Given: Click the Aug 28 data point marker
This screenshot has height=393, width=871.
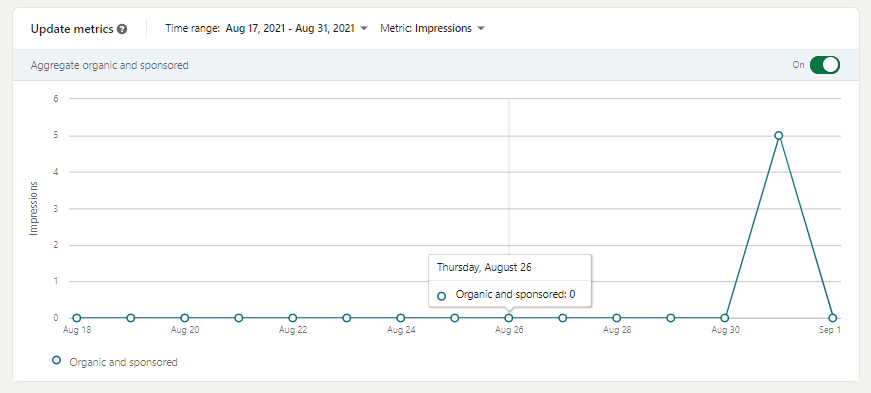Looking at the screenshot, I should [617, 318].
